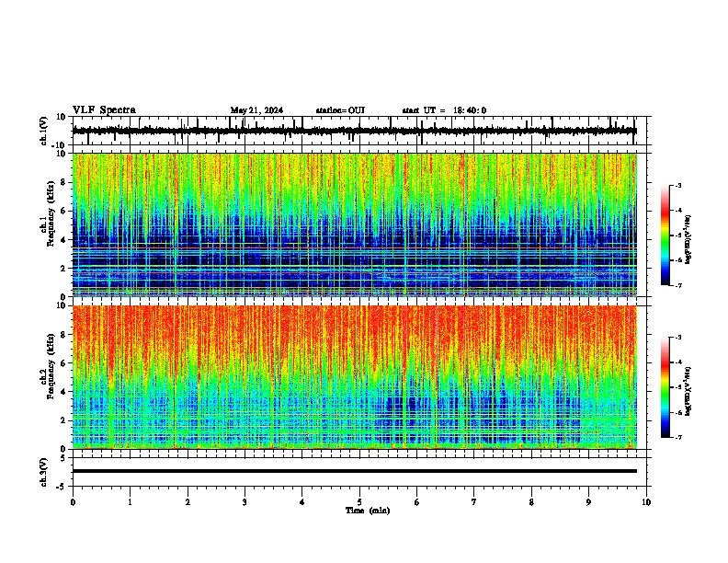Click the ch.2 spectrogram plot

click(x=354, y=377)
